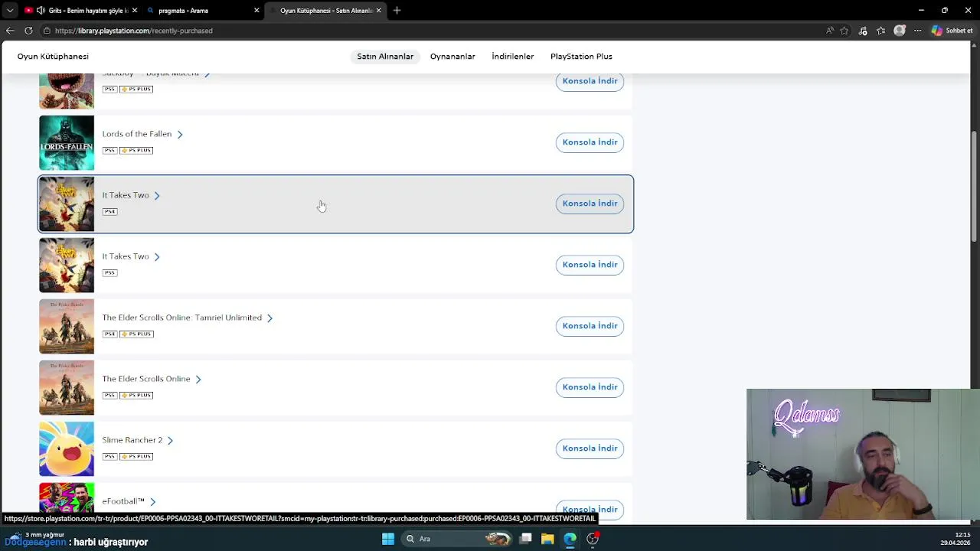The width and height of the screenshot is (980, 551).
Task: Expand the It Takes Two PS5 chevron
Action: point(157,257)
